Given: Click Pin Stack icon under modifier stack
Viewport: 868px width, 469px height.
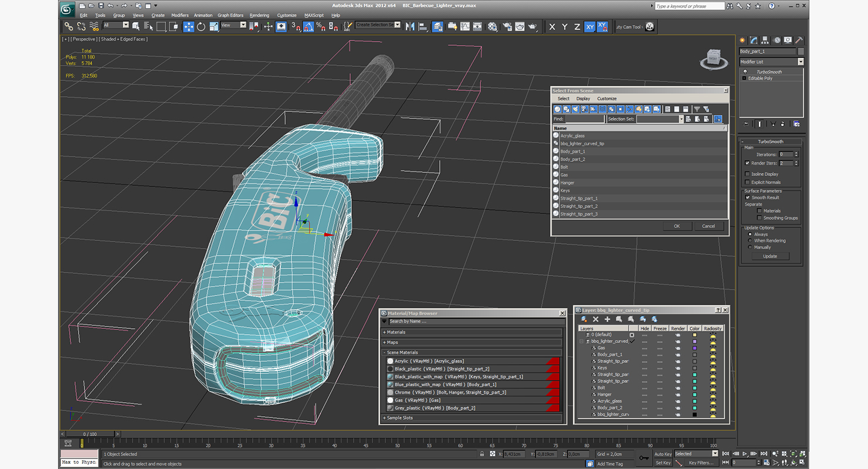Looking at the screenshot, I should [746, 124].
